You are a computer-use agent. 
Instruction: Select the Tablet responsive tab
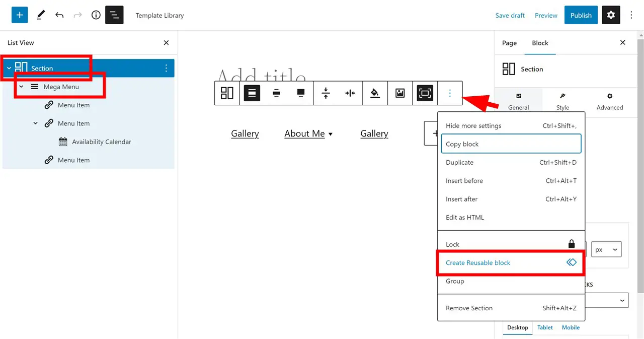coord(545,327)
